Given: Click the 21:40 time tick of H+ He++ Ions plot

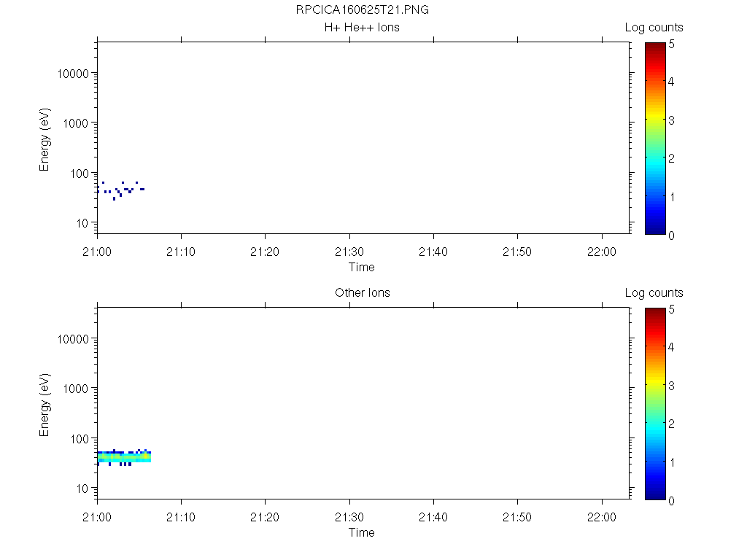Looking at the screenshot, I should [433, 252].
